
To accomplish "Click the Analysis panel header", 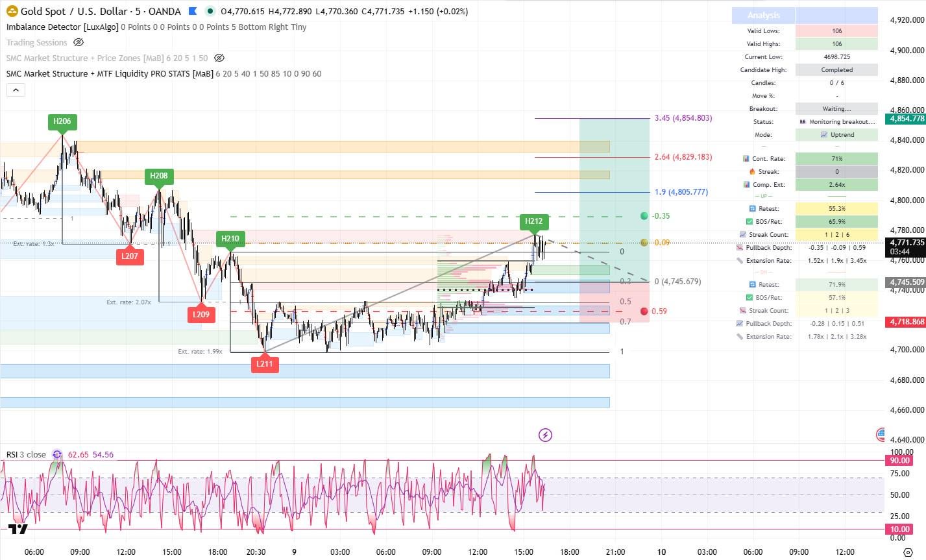I will pos(763,15).
